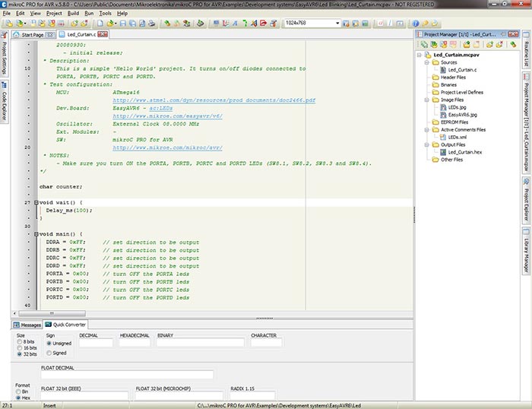Collapse the Led_Curtain.mcpav root node
Screen dimensions: 532x409
420,55
